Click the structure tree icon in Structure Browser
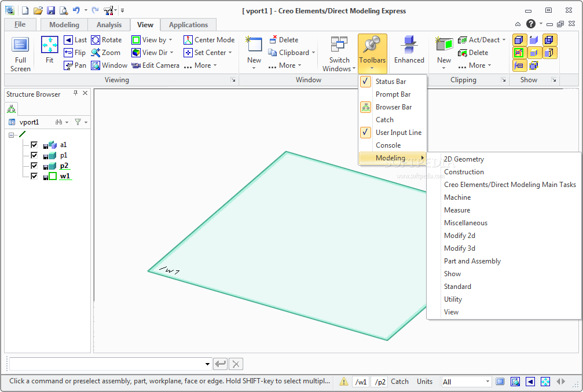This screenshot has height=392, width=583. click(12, 109)
